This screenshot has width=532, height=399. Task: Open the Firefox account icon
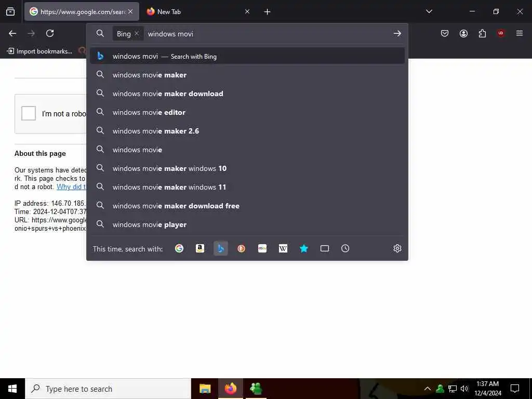[x=463, y=33]
